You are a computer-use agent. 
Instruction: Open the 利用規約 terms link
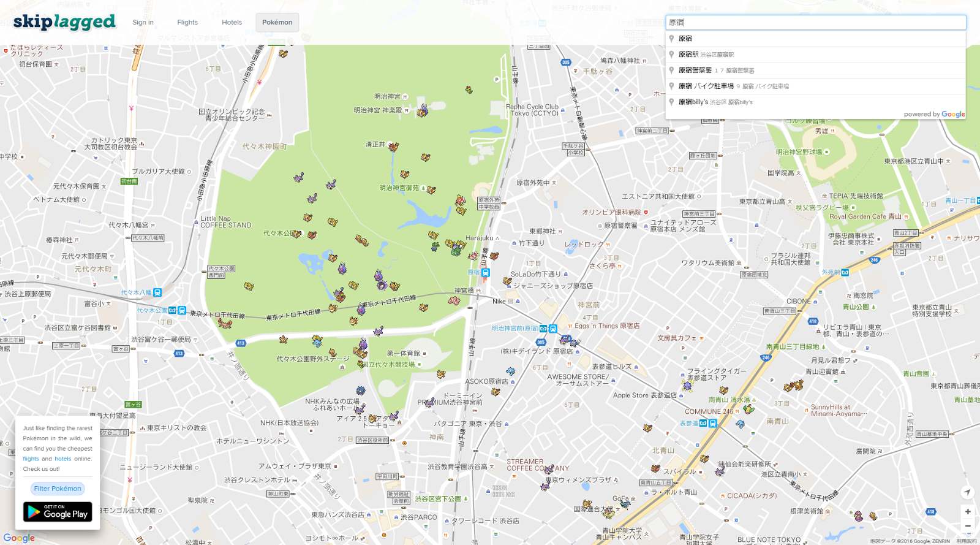967,541
